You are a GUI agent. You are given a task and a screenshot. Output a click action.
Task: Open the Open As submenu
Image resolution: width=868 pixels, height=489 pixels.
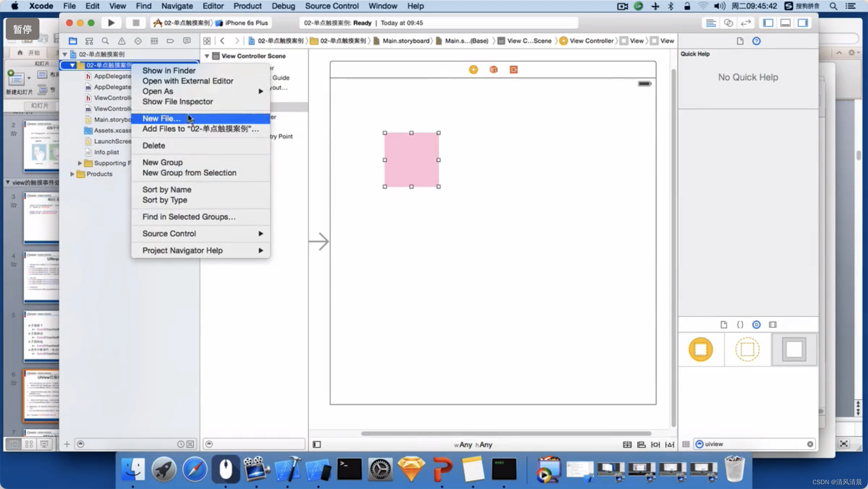[x=201, y=91]
